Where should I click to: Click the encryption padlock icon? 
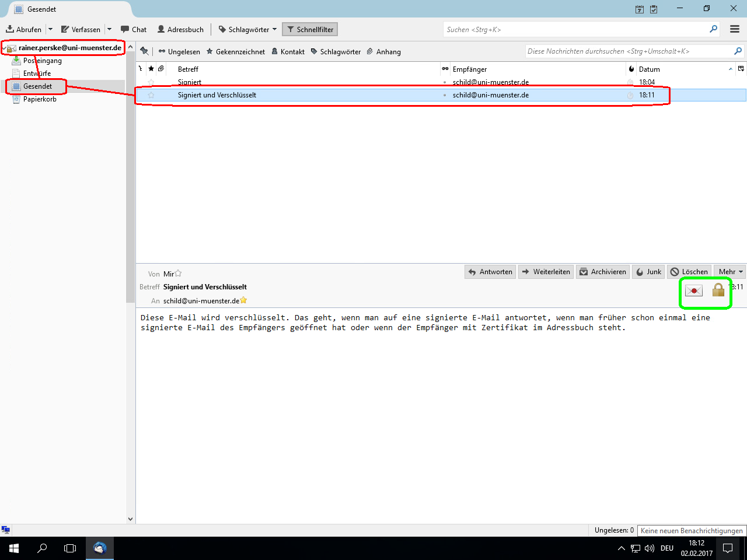tap(718, 290)
